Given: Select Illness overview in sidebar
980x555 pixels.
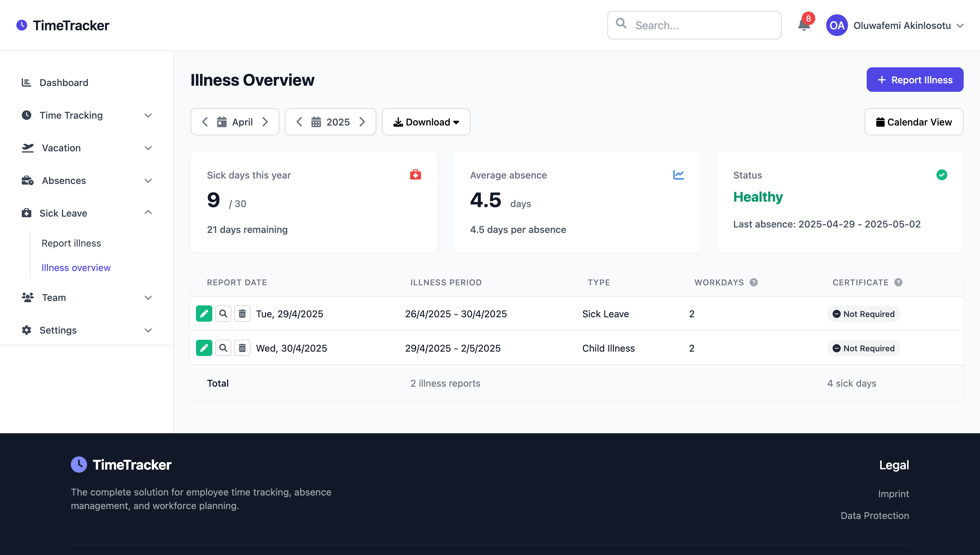Looking at the screenshot, I should pyautogui.click(x=76, y=268).
